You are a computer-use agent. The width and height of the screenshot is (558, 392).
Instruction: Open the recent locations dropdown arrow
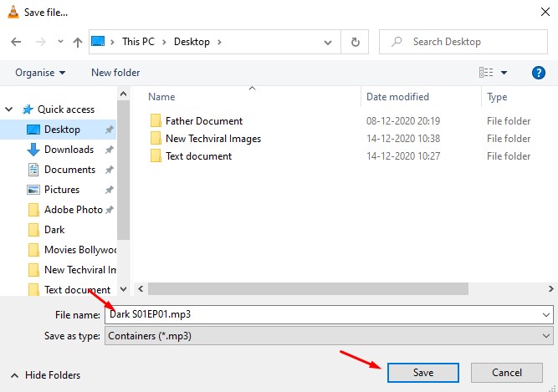point(60,42)
